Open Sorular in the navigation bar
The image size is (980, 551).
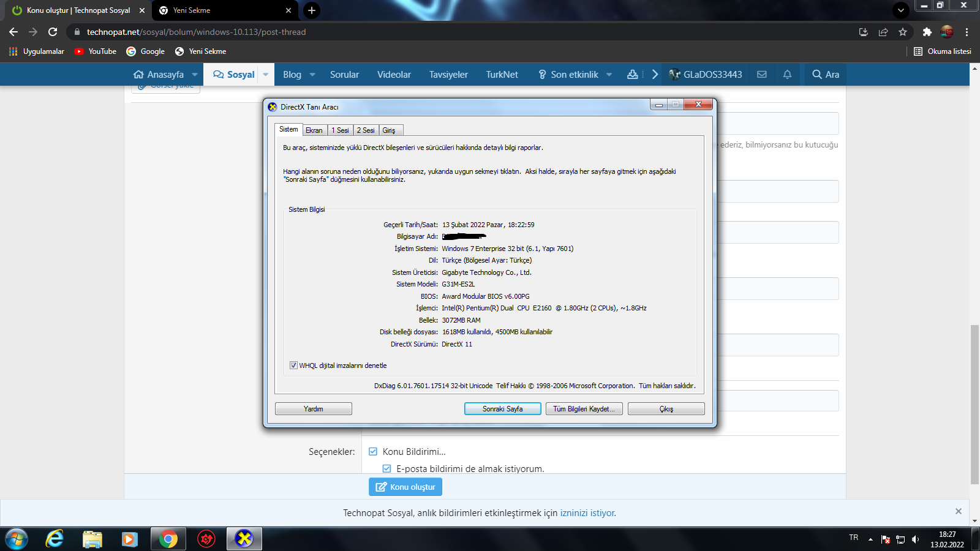[344, 75]
